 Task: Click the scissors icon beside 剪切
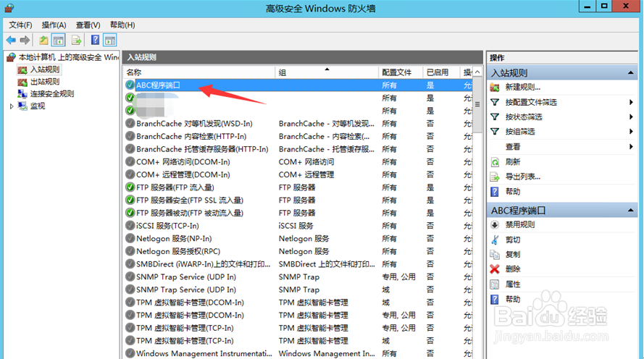(x=495, y=240)
